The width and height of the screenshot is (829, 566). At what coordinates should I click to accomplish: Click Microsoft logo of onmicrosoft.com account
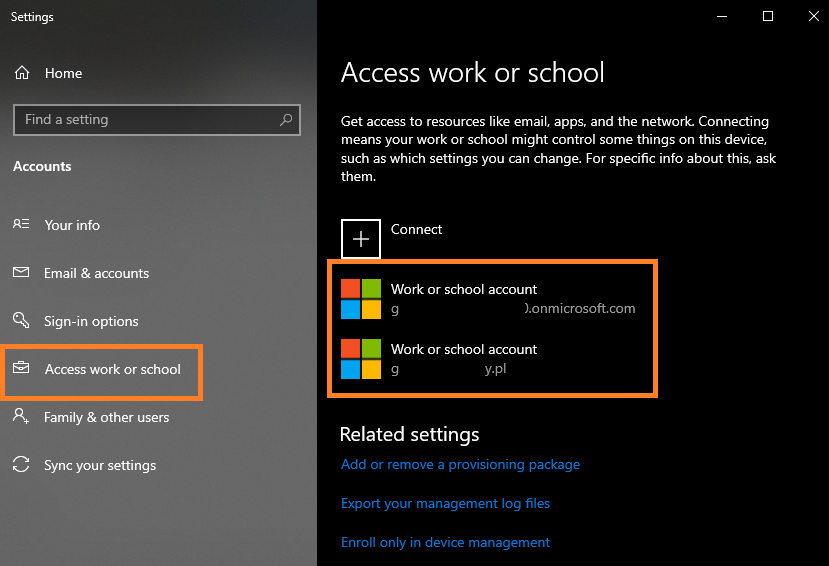coord(361,299)
